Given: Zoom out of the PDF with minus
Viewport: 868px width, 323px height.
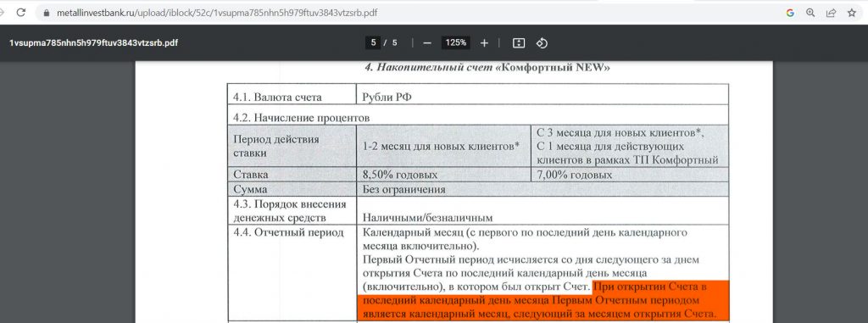Looking at the screenshot, I should [x=427, y=42].
